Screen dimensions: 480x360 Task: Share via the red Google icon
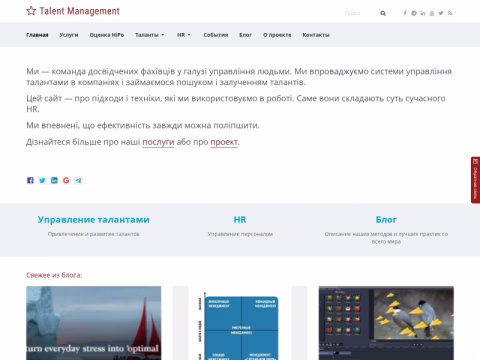click(66, 180)
